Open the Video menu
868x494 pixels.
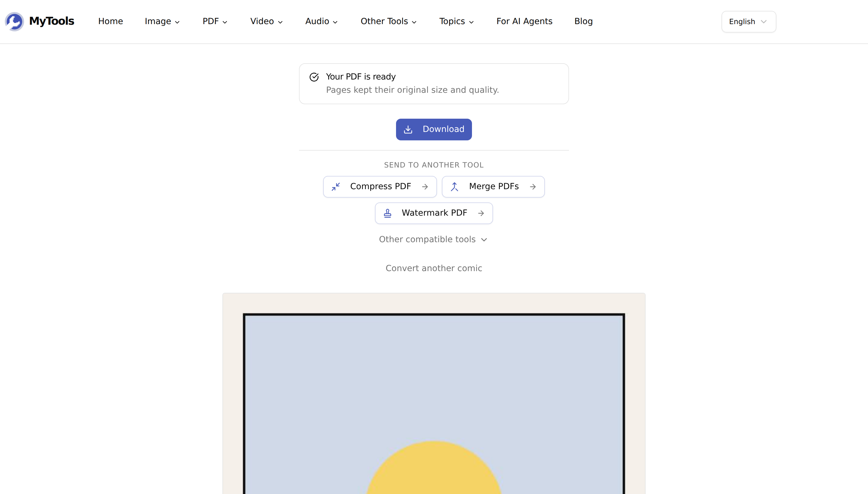pyautogui.click(x=266, y=21)
